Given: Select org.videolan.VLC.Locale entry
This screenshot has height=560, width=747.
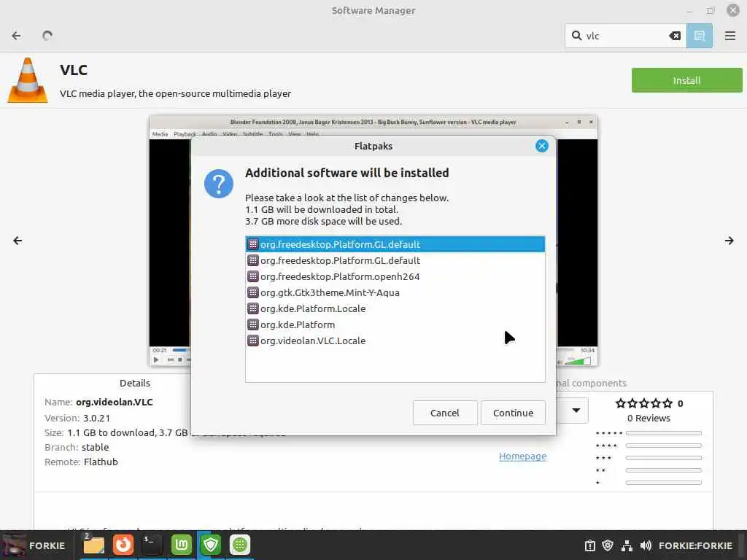Looking at the screenshot, I should [395, 341].
